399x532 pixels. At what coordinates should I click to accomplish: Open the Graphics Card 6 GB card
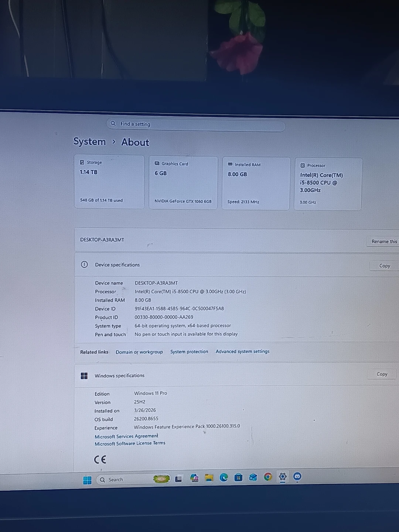pos(183,183)
